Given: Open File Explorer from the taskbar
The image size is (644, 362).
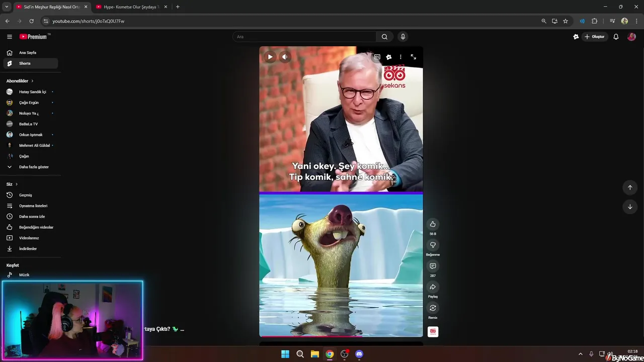Looking at the screenshot, I should pos(315,354).
